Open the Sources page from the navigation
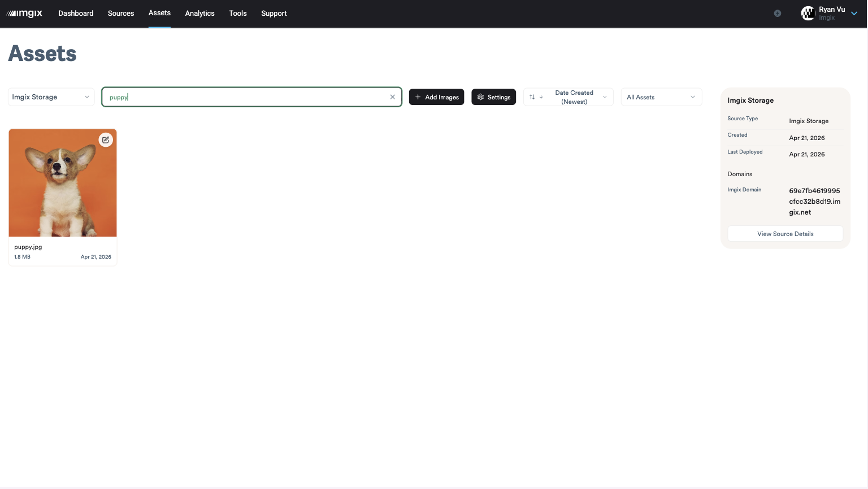 pos(120,13)
